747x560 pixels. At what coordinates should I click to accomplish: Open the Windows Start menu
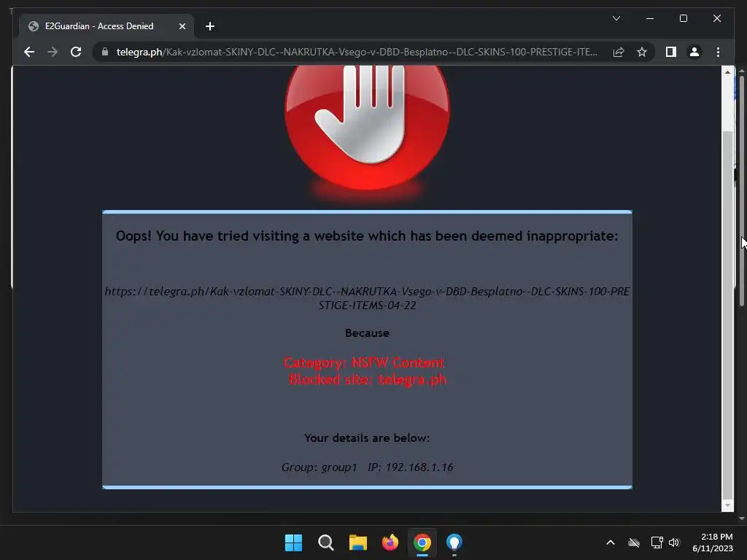[x=293, y=542]
